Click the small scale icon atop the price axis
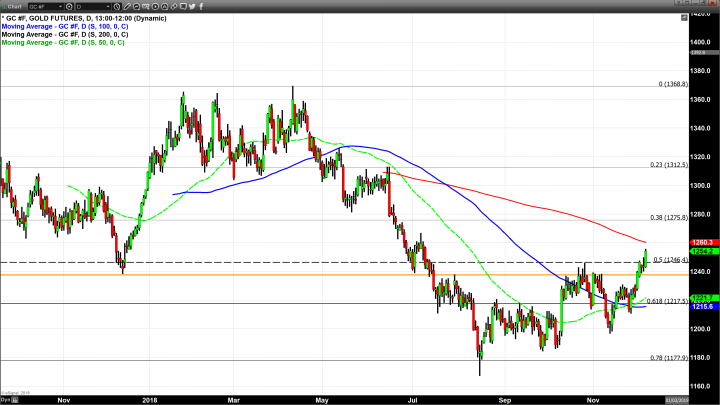The width and height of the screenshot is (720, 405). pos(684,19)
